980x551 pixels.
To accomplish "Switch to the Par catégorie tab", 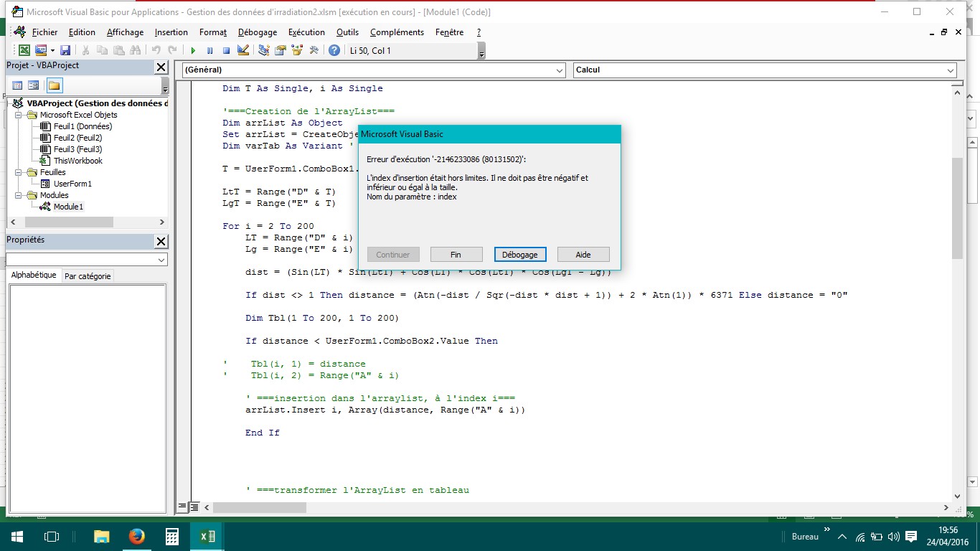I will 88,276.
